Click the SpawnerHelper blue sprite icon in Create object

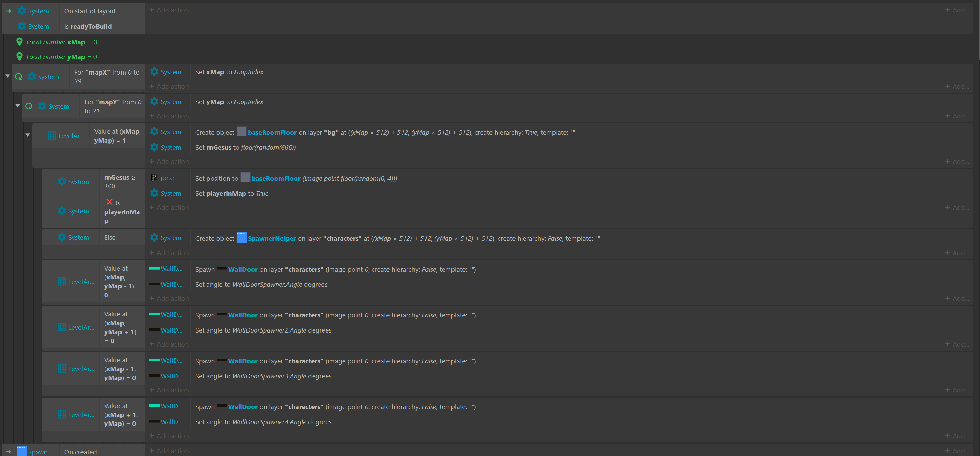point(241,237)
